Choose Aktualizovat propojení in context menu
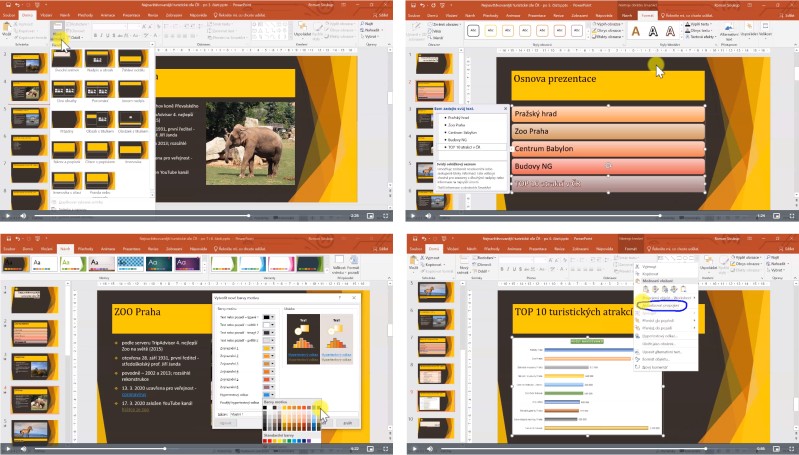 [x=660, y=305]
